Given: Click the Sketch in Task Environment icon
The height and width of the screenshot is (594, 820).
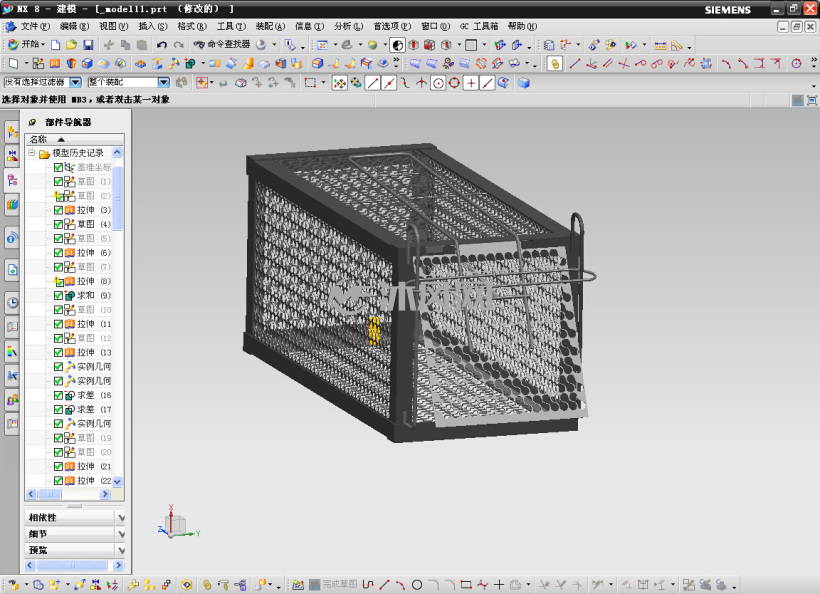Looking at the screenshot, I should 38,64.
